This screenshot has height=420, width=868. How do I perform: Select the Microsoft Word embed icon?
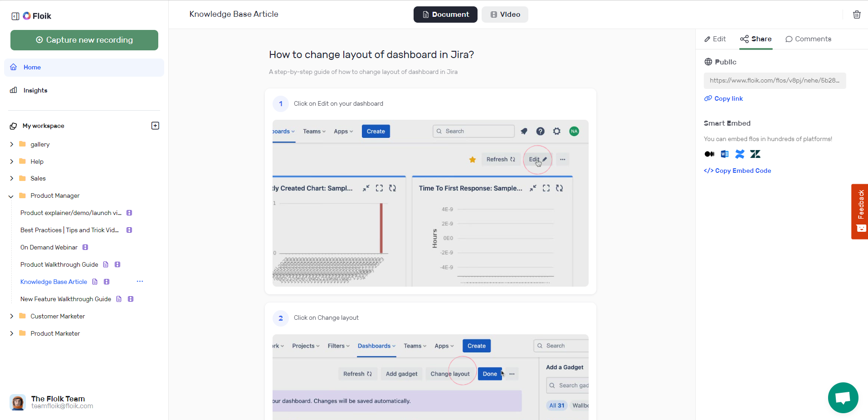724,154
